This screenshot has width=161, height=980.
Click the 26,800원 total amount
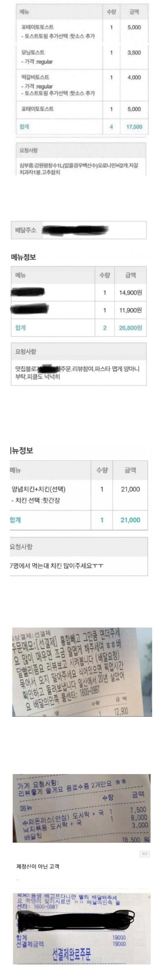[x=130, y=328]
